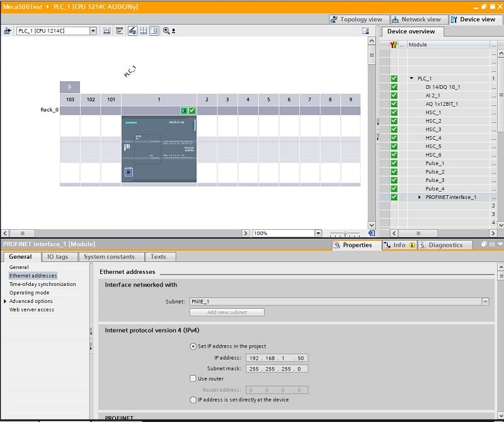Click the green status check beside PROFINET interface_1
Screen dimensions: 504x422
point(394,197)
